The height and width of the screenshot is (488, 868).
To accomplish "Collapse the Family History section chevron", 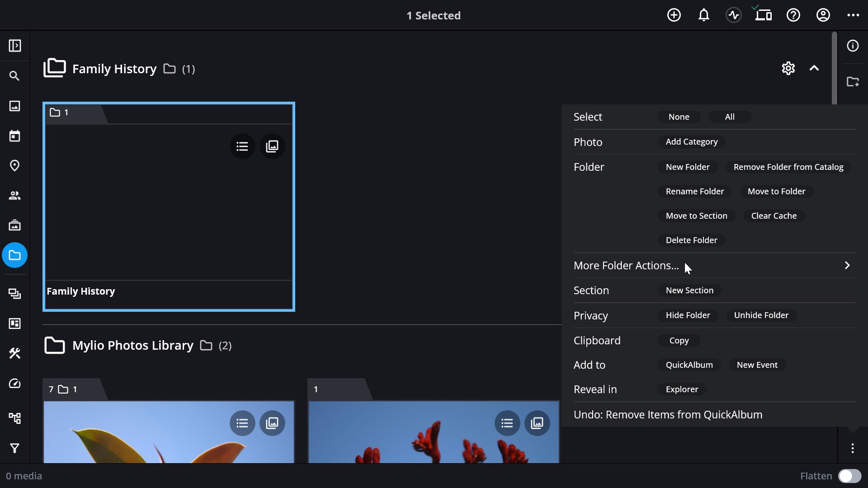I will [x=814, y=68].
